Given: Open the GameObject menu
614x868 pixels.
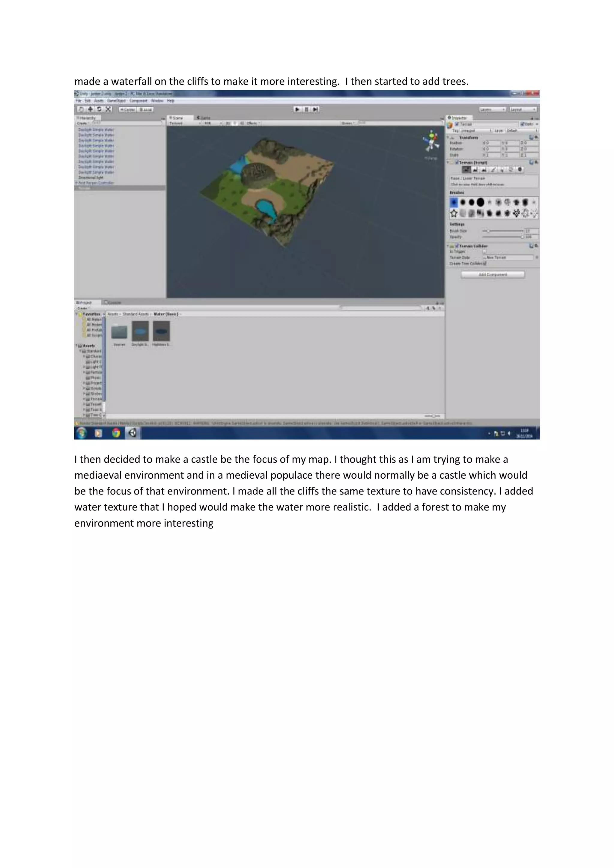Looking at the screenshot, I should tap(116, 101).
